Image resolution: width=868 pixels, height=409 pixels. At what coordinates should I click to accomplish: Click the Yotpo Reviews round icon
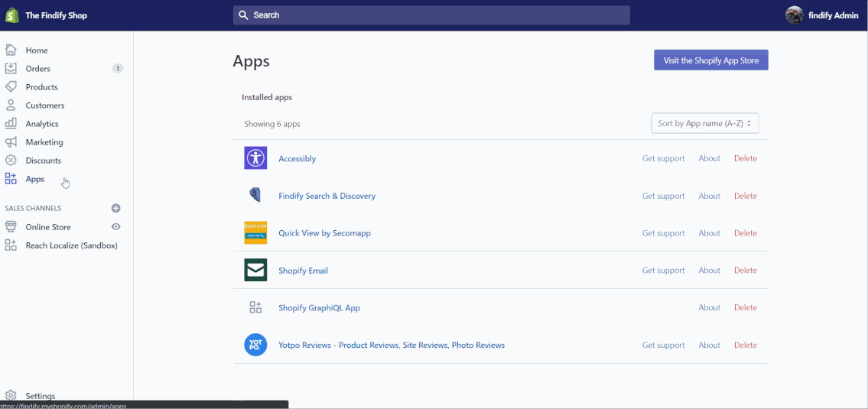pos(255,344)
